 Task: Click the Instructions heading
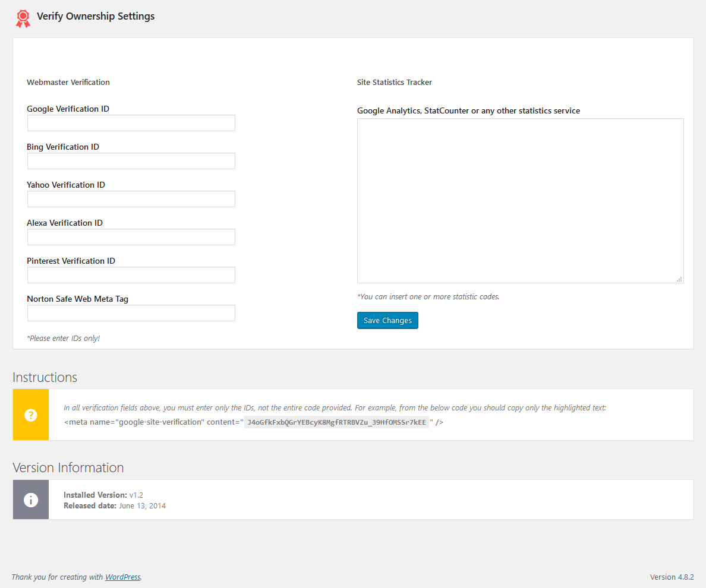[x=45, y=377]
